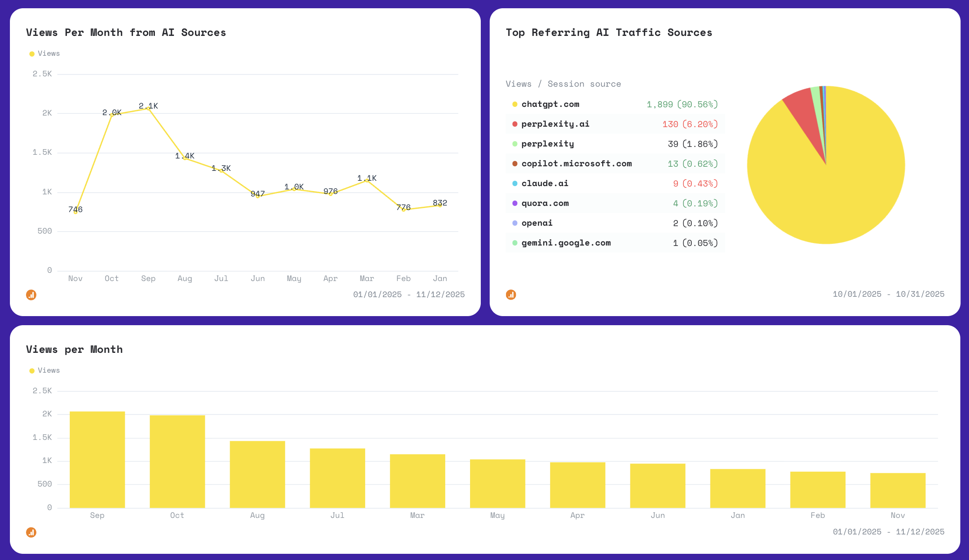Click the orange analytics icon below Views per Month bars
The height and width of the screenshot is (560, 969).
pos(31,533)
